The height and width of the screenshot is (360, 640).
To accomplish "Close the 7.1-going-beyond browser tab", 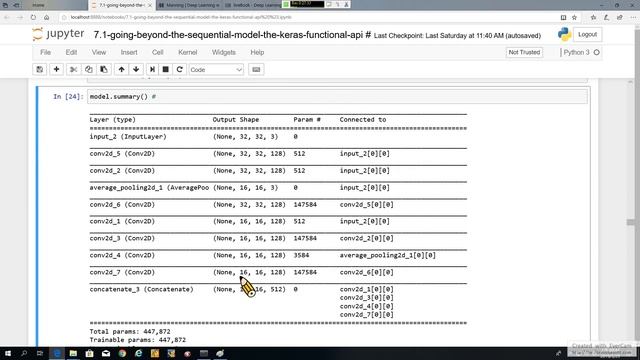I will [150, 5].
